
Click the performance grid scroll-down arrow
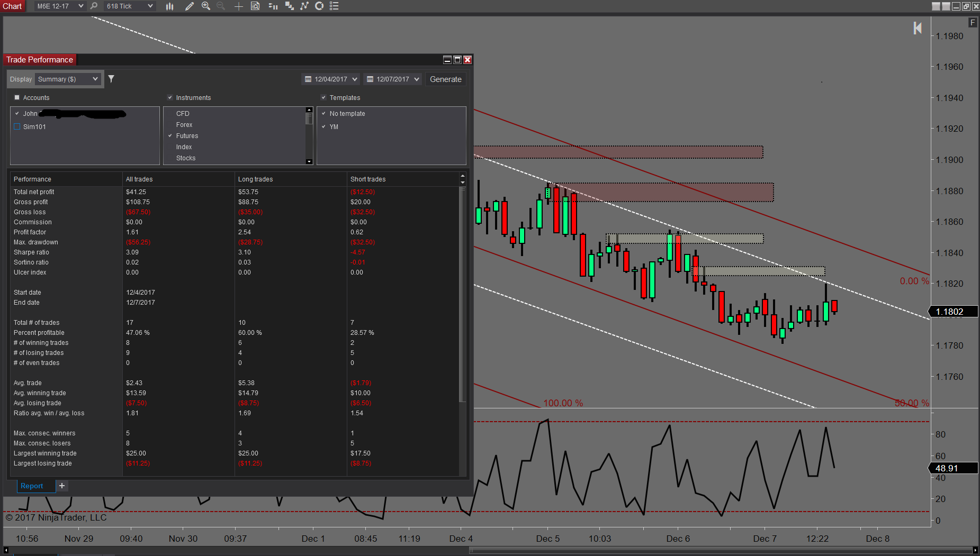(463, 183)
